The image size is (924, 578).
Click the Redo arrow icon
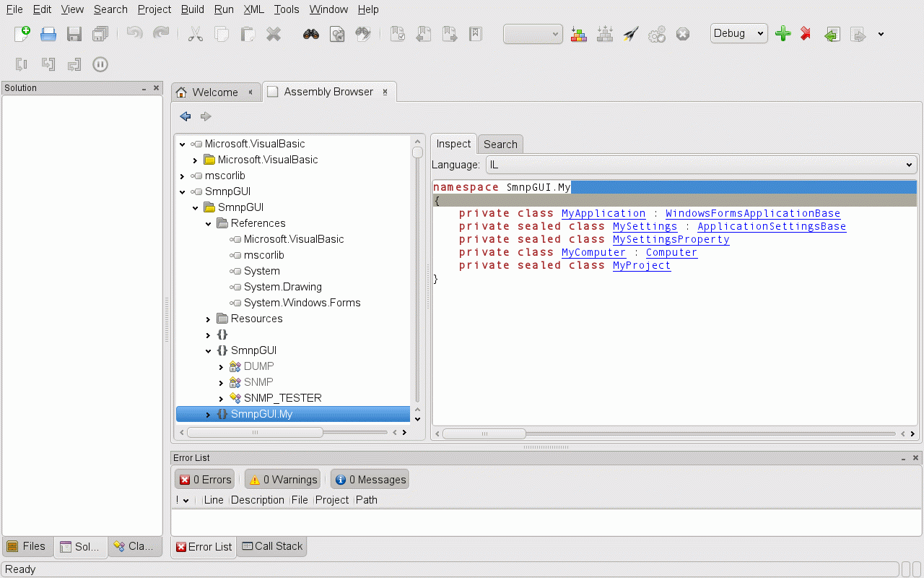click(x=161, y=33)
